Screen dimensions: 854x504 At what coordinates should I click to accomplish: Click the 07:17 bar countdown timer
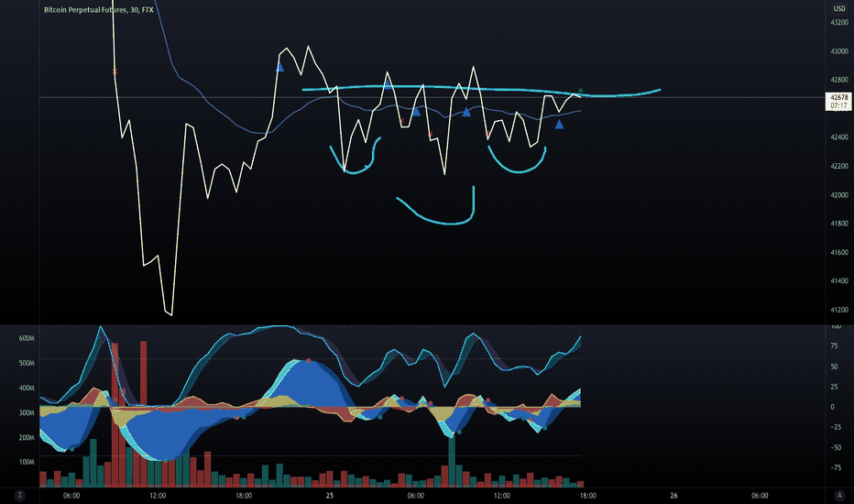coord(838,105)
